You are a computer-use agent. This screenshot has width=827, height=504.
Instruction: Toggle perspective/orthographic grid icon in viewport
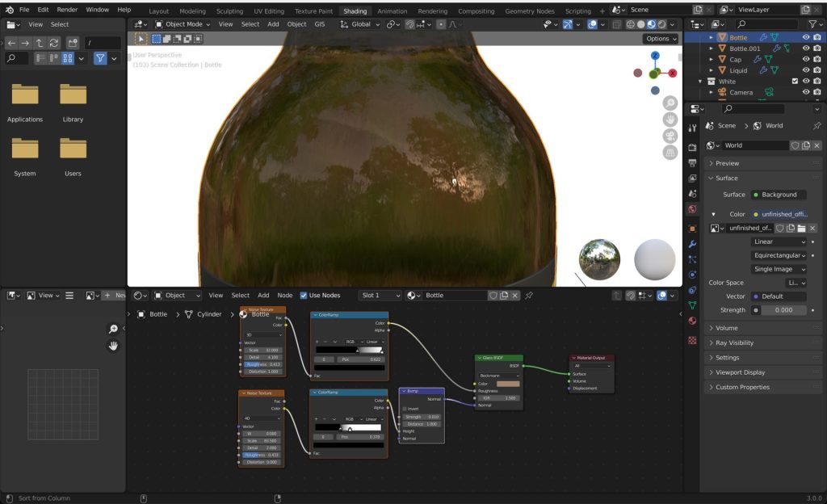[670, 153]
